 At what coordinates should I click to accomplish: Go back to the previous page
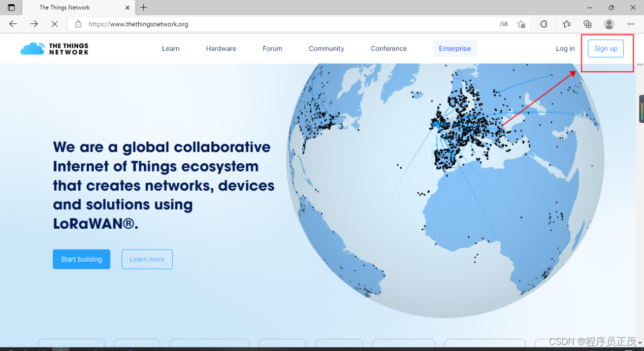pos(13,24)
